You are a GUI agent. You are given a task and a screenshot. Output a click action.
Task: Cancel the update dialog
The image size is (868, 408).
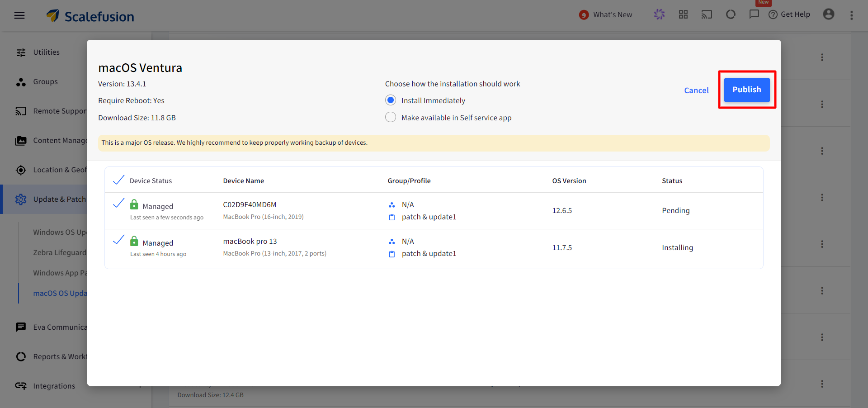696,90
